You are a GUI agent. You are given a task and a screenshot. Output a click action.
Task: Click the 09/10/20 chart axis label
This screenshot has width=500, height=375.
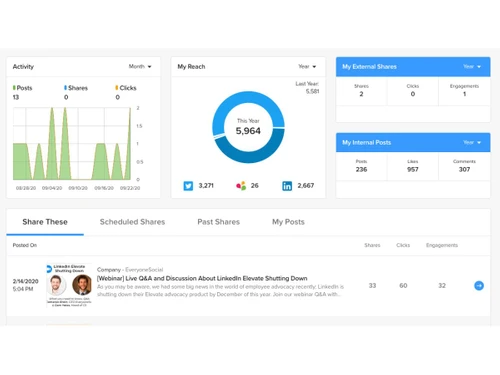click(x=78, y=188)
